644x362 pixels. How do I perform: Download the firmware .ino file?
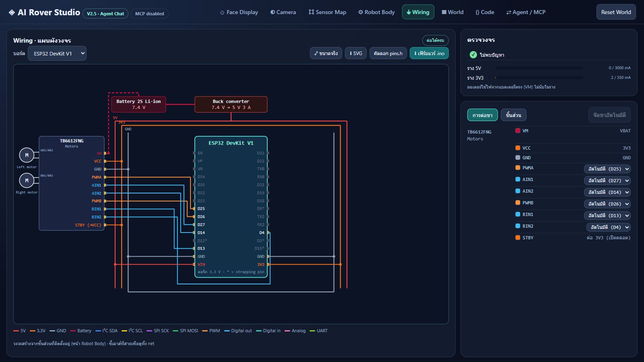(429, 53)
